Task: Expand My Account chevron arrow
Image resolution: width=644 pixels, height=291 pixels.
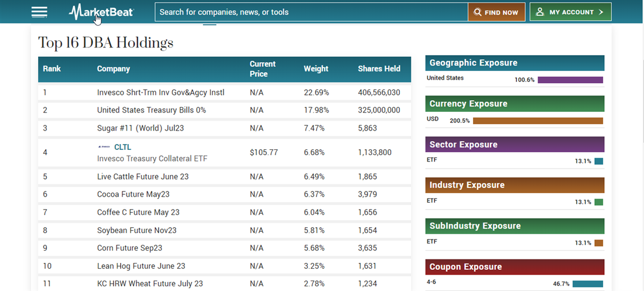Action: coord(601,12)
